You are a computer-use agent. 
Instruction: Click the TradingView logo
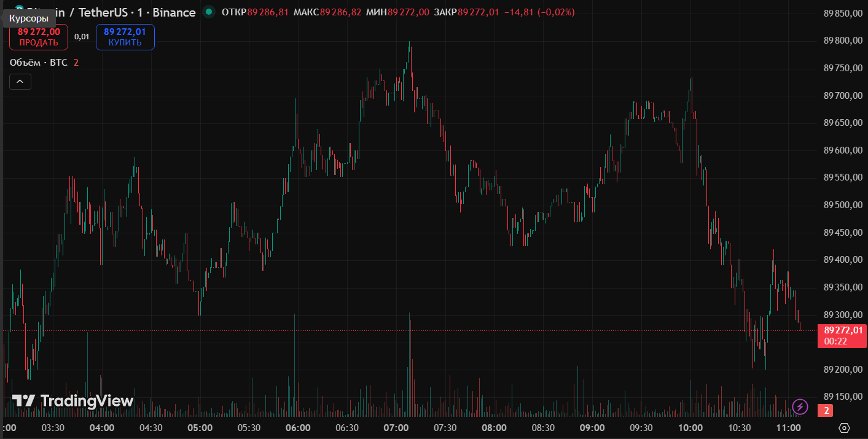(73, 401)
